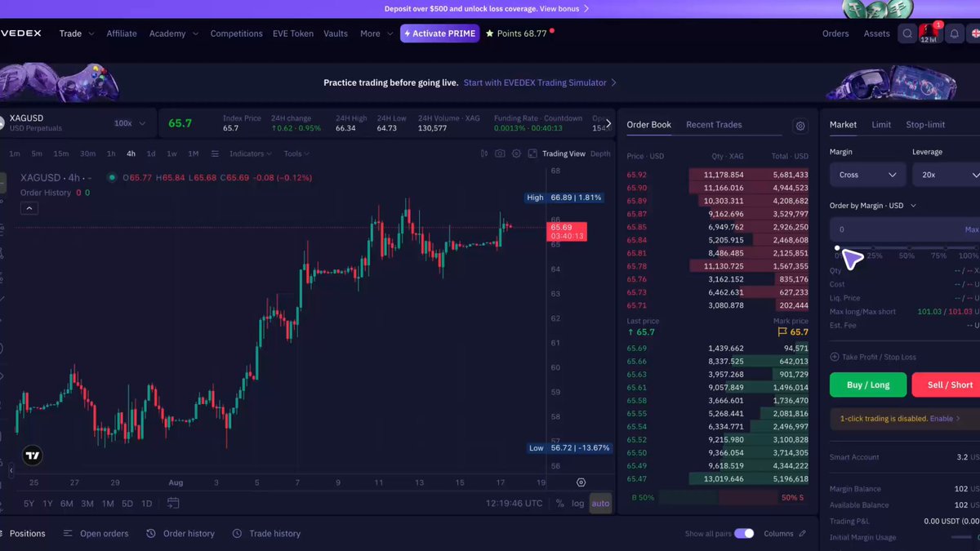The image size is (980, 551).
Task: Click the Activate PRIME button
Action: [x=439, y=33]
